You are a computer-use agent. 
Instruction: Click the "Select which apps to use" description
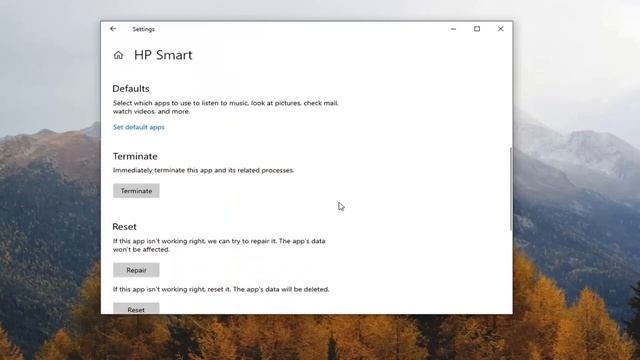pos(226,107)
